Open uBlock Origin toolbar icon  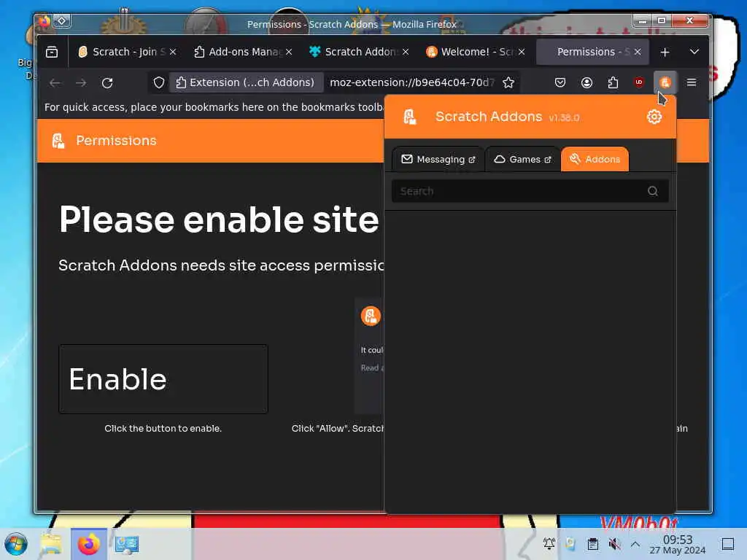pos(639,82)
